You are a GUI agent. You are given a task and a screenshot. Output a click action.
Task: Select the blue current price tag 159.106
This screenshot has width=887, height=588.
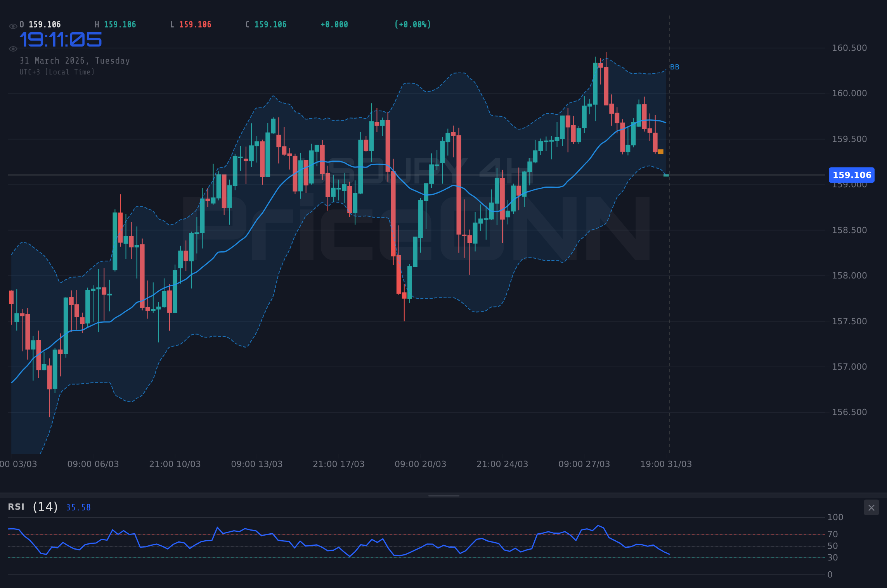pyautogui.click(x=851, y=175)
